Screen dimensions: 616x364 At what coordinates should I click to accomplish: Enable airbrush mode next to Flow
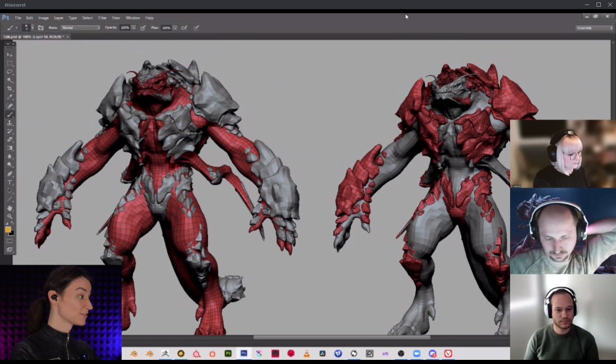[x=184, y=28]
